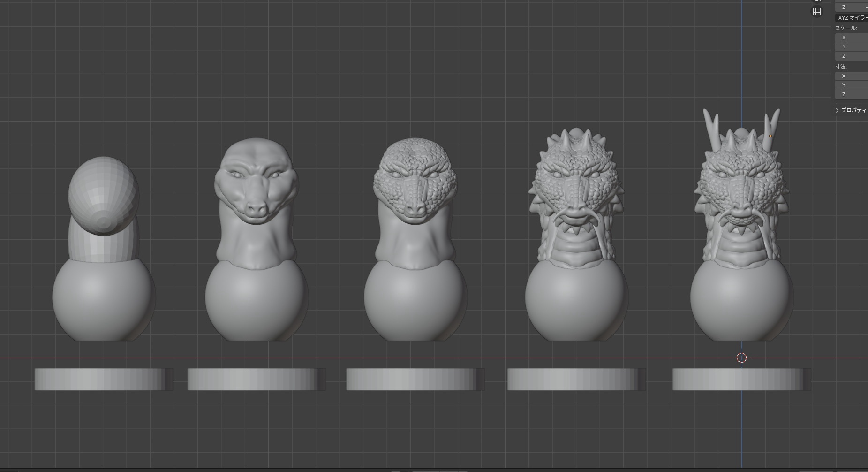Select the disc base under the middle model

[x=412, y=379]
